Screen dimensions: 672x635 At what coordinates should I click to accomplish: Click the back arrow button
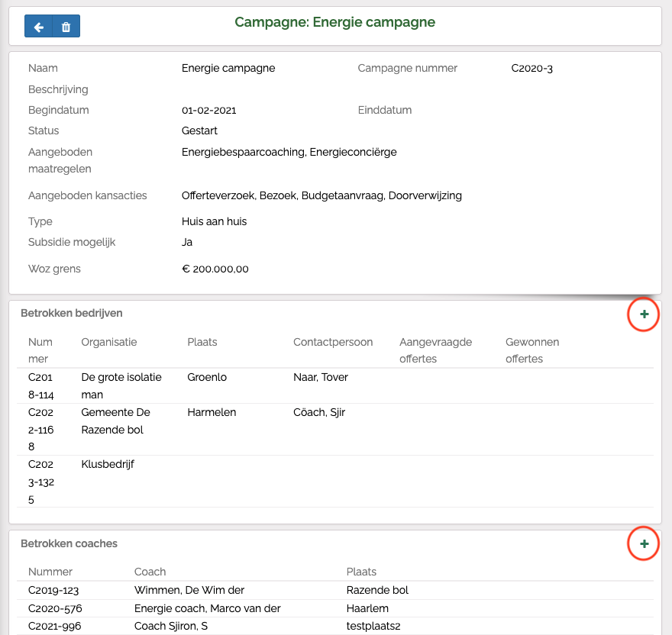pos(38,27)
